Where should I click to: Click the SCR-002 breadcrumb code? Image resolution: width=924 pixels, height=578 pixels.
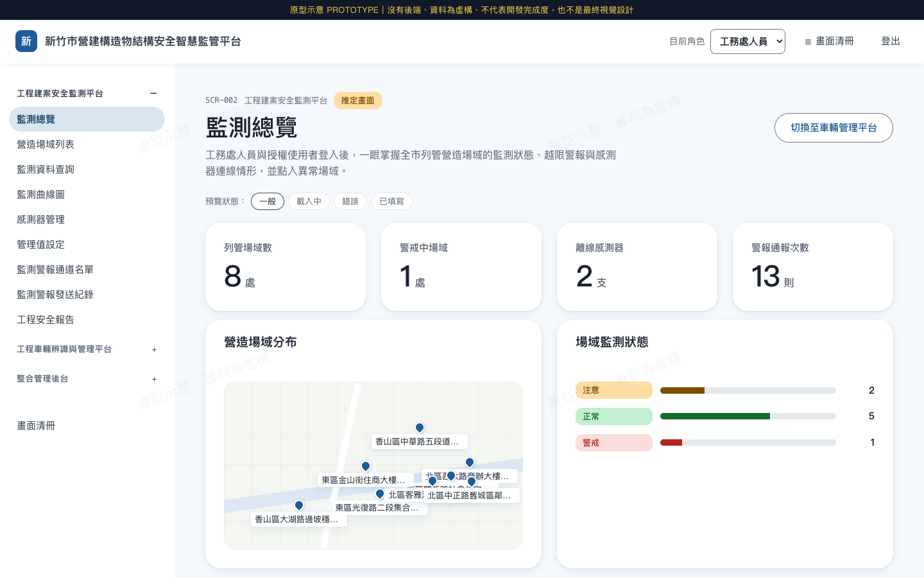[221, 101]
